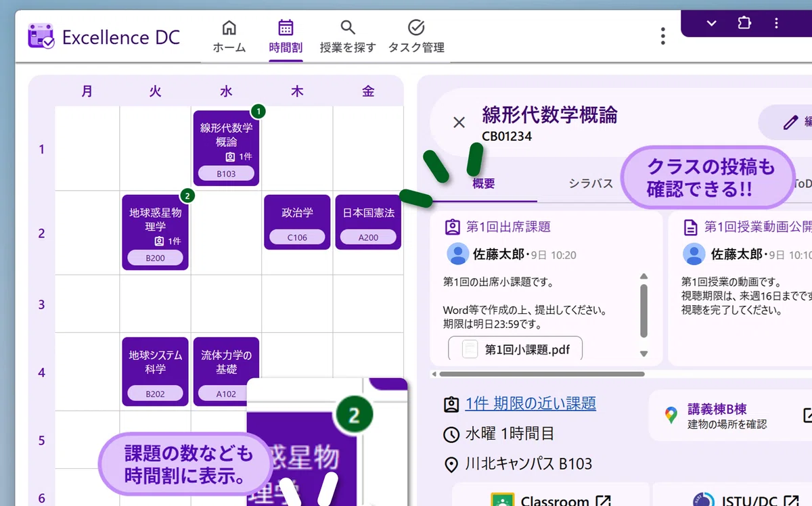This screenshot has width=812, height=506.
Task: Click assignment icon beside 期限の近い課題
Action: (451, 405)
